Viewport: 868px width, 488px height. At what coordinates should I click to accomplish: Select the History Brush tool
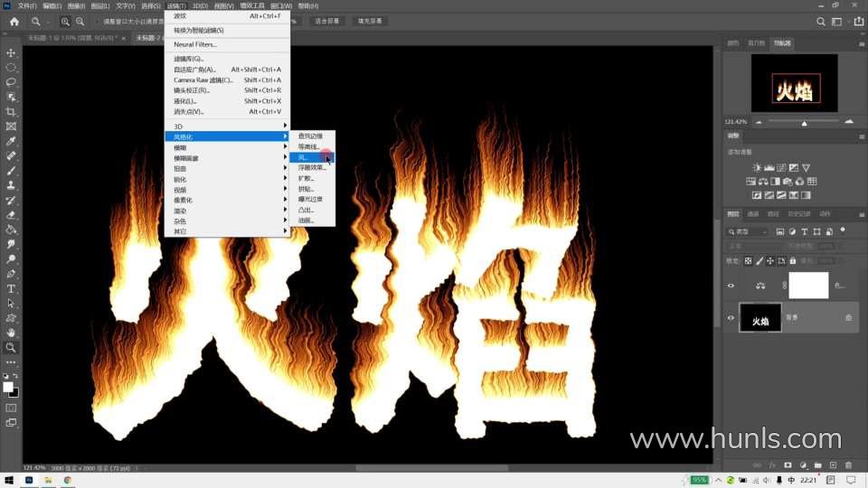[11, 201]
